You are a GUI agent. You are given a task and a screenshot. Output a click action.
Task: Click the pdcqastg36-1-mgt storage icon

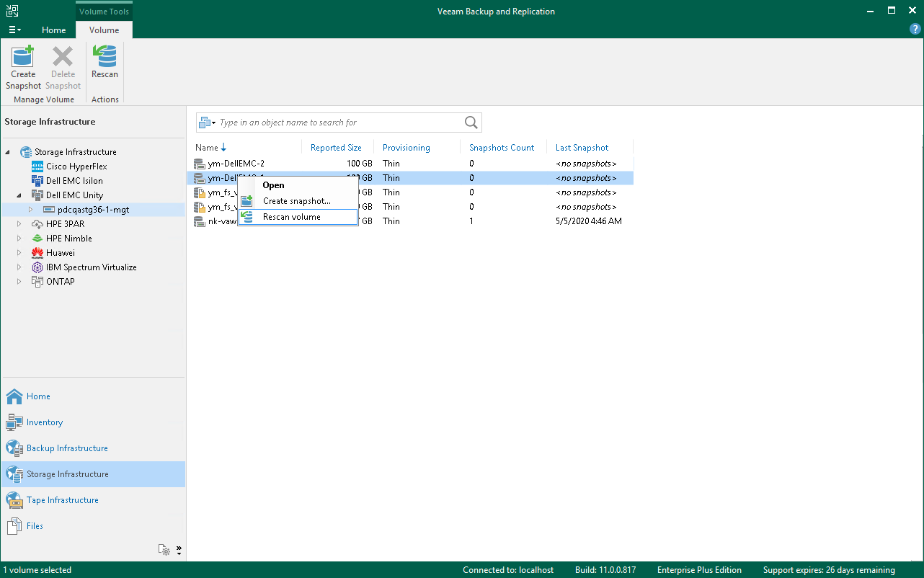tap(49, 210)
